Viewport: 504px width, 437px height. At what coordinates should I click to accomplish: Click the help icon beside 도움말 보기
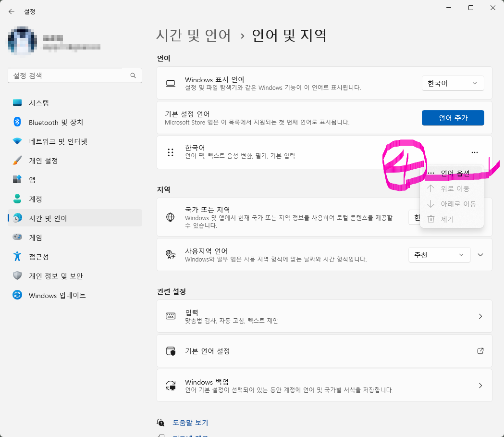160,423
